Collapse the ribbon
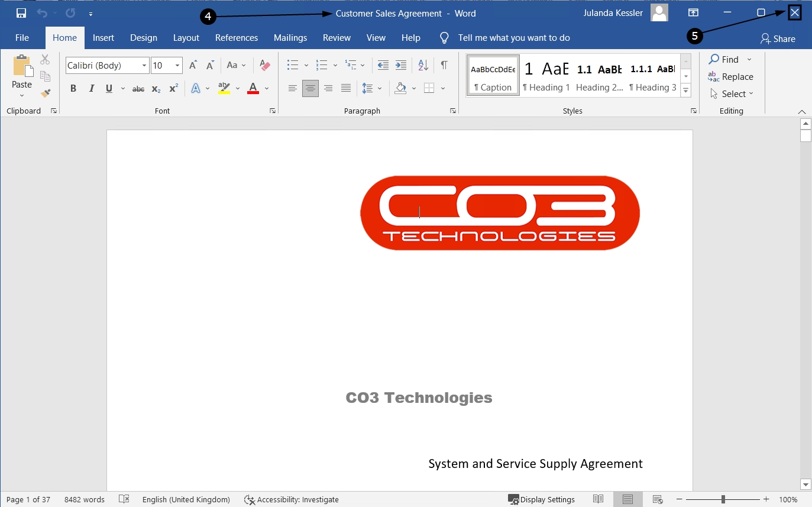The height and width of the screenshot is (507, 812). click(802, 111)
